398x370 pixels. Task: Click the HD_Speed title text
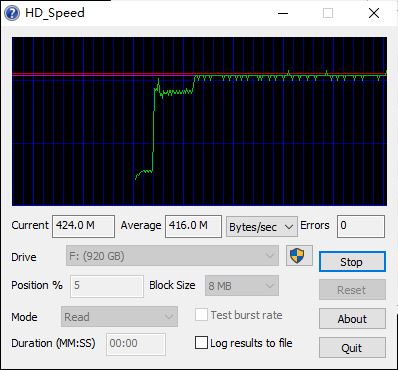pyautogui.click(x=55, y=13)
